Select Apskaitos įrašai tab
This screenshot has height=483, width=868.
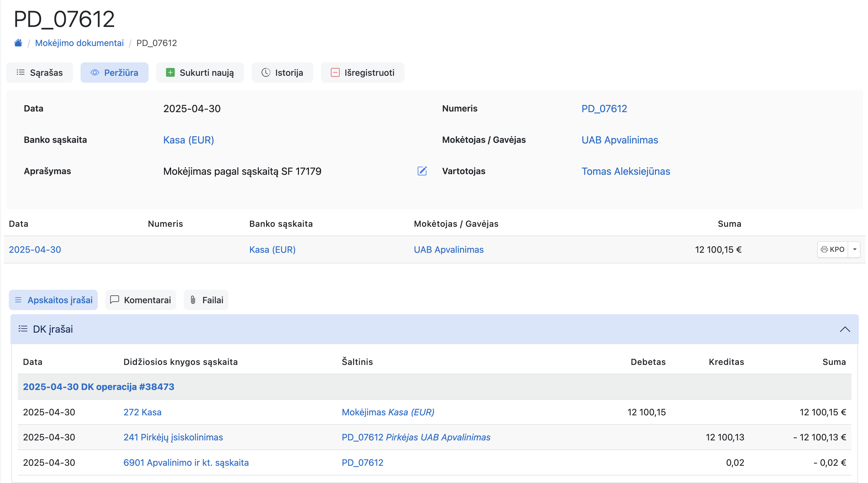pos(53,300)
